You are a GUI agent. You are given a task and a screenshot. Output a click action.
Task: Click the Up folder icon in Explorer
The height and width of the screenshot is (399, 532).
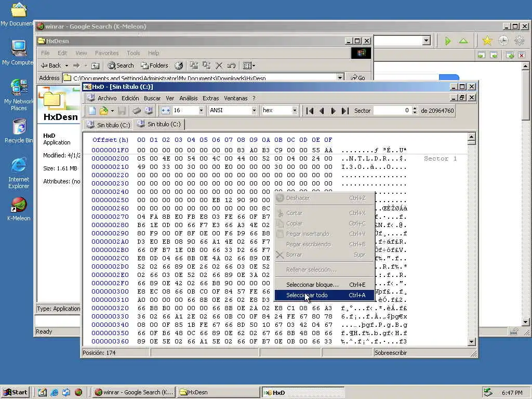pos(96,65)
